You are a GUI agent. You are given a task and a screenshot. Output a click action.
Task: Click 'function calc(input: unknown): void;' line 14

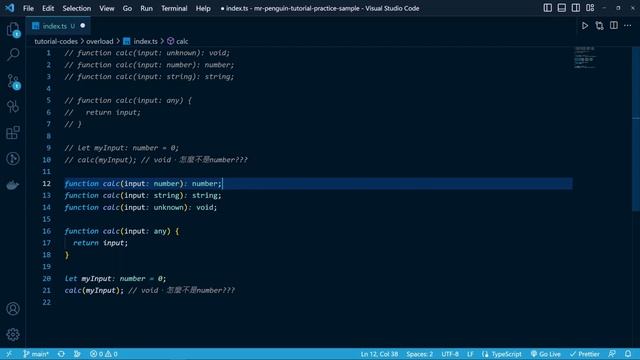[x=141, y=207]
